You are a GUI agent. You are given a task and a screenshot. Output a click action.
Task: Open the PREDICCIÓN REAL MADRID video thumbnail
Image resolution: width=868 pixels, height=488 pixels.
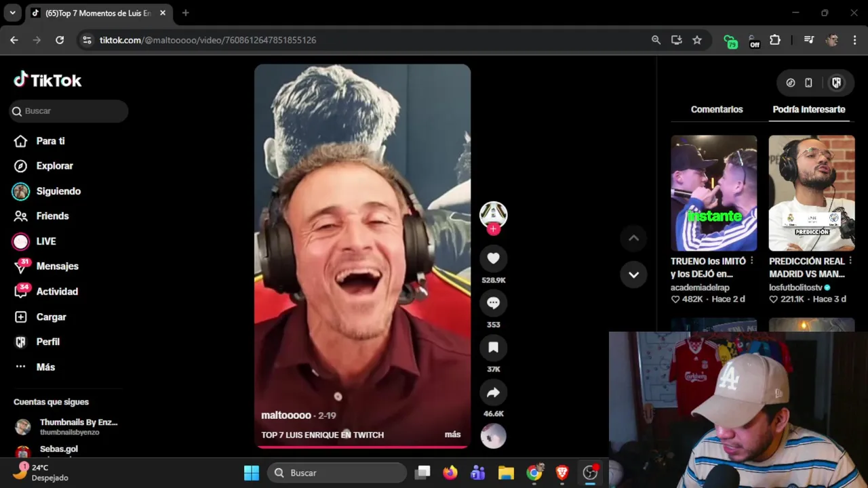(x=812, y=193)
